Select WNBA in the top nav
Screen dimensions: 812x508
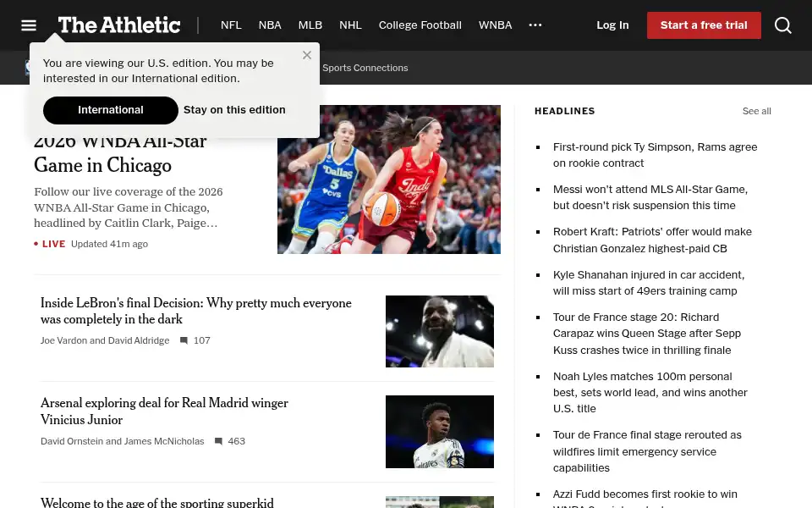(495, 25)
